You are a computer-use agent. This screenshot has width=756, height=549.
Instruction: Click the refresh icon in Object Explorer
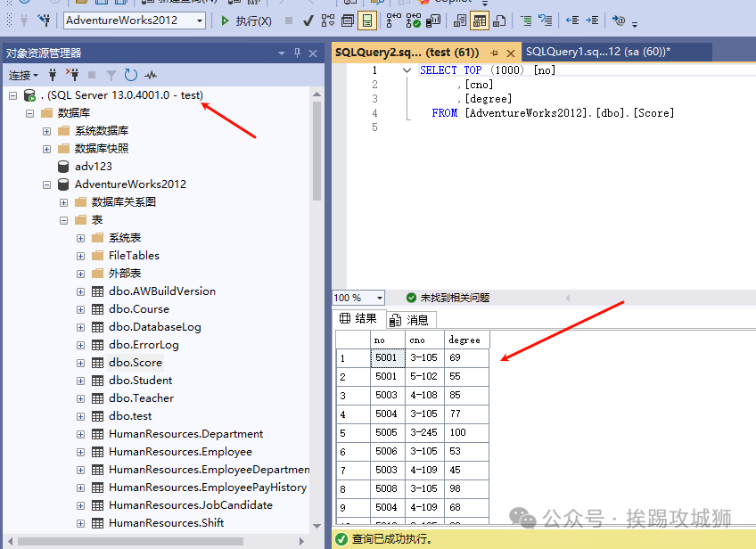pos(131,76)
